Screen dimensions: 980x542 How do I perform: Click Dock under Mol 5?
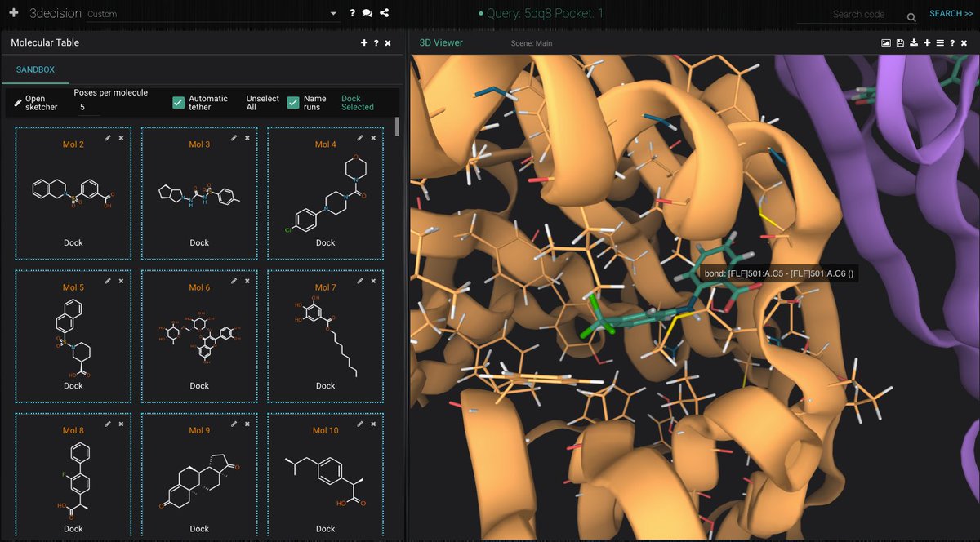click(x=73, y=385)
